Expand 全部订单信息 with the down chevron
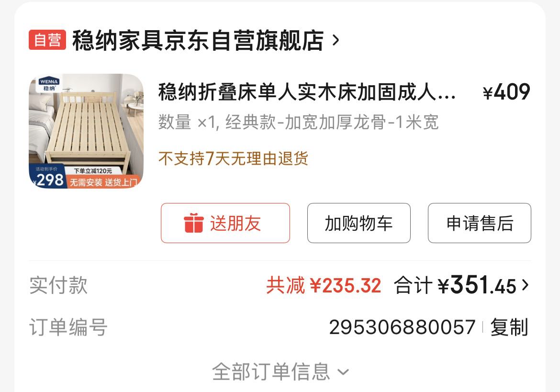The width and height of the screenshot is (560, 392). (280, 371)
